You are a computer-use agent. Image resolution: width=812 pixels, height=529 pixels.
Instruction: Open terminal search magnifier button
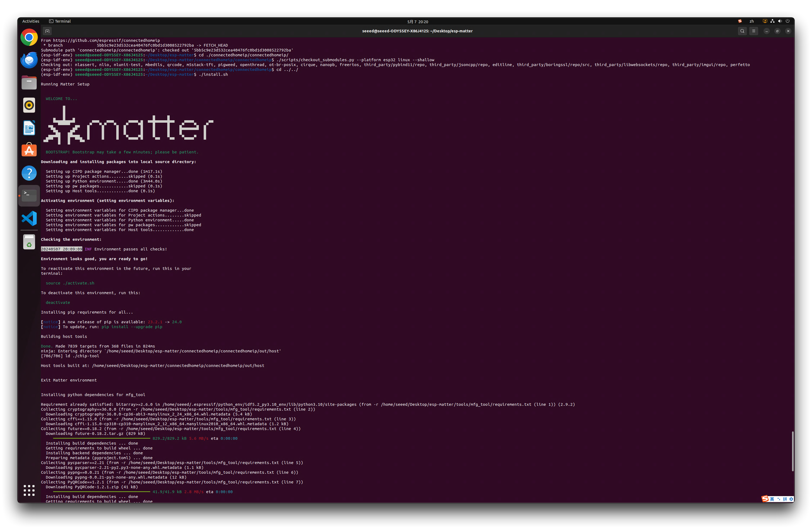point(742,31)
